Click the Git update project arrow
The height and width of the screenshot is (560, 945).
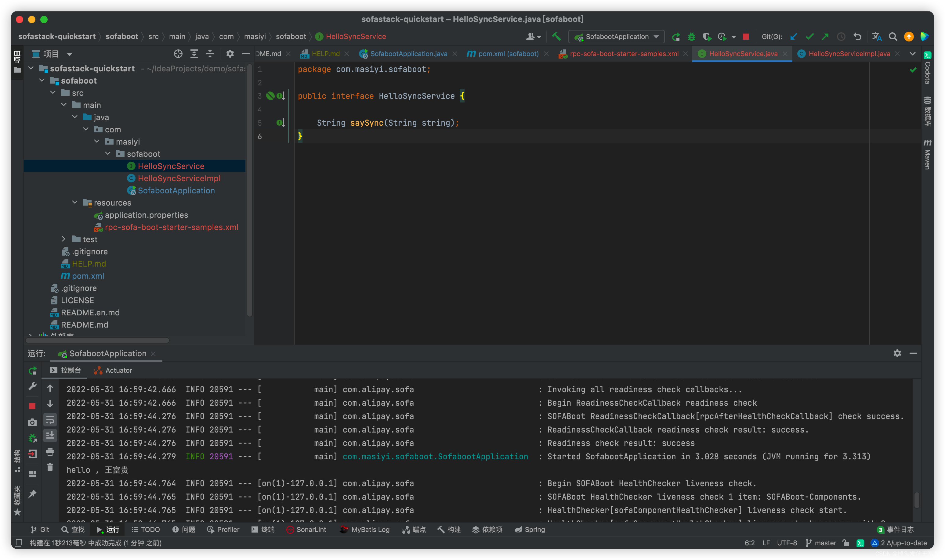(793, 37)
